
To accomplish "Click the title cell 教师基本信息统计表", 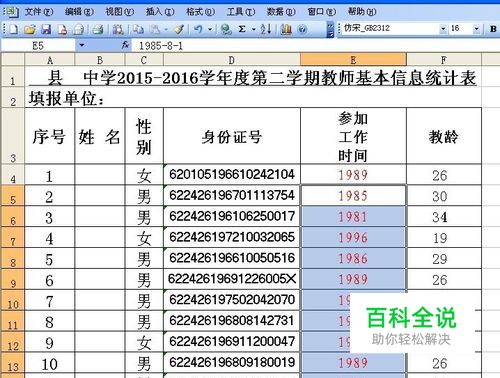I will pyautogui.click(x=253, y=77).
